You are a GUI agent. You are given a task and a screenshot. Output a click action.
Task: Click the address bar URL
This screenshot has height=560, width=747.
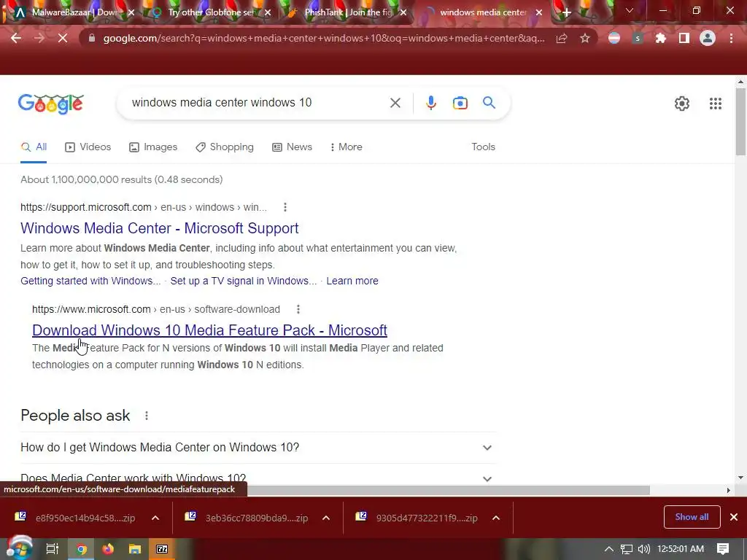(324, 38)
